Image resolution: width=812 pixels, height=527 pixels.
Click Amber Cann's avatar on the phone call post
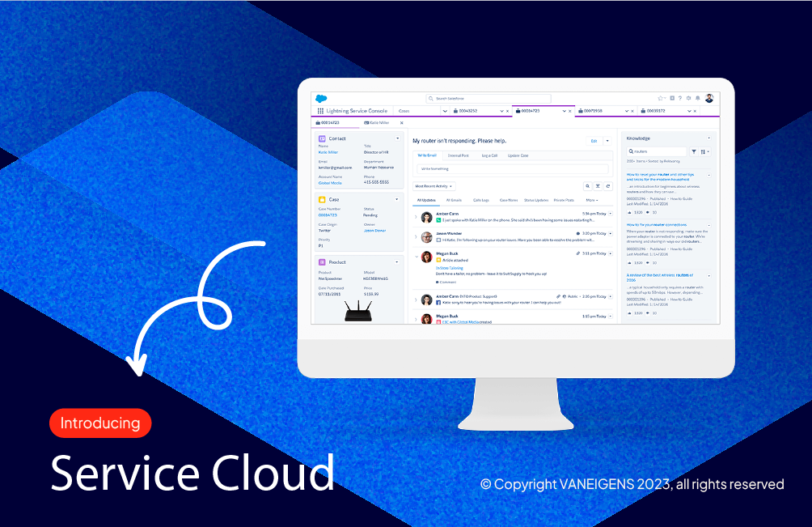pos(427,217)
